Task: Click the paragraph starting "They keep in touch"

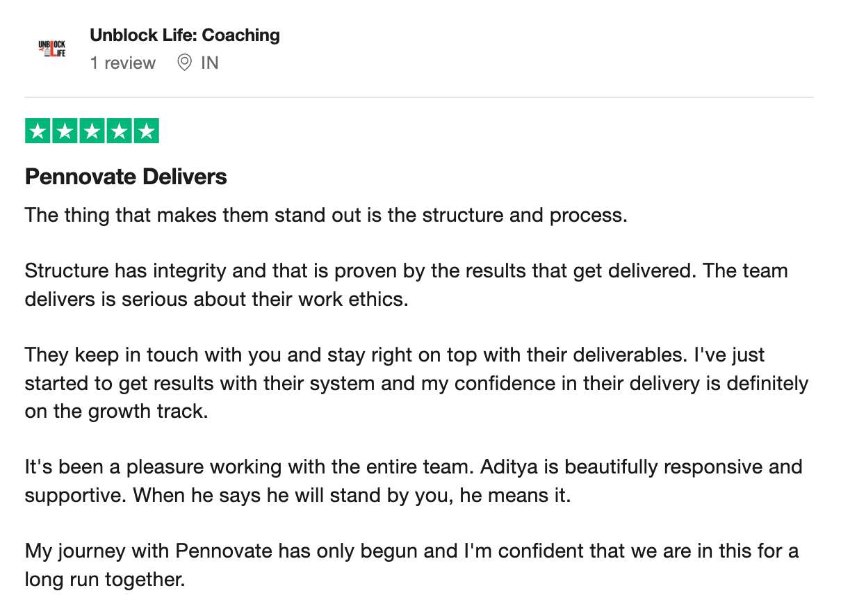Action: [417, 383]
